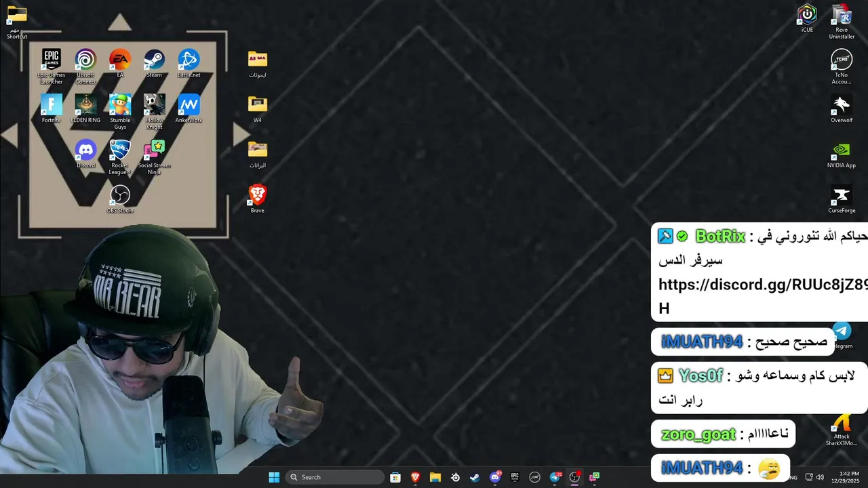Screen dimensions: 868x488
Task: Select the Overwolf desktop icon
Action: pyautogui.click(x=842, y=108)
